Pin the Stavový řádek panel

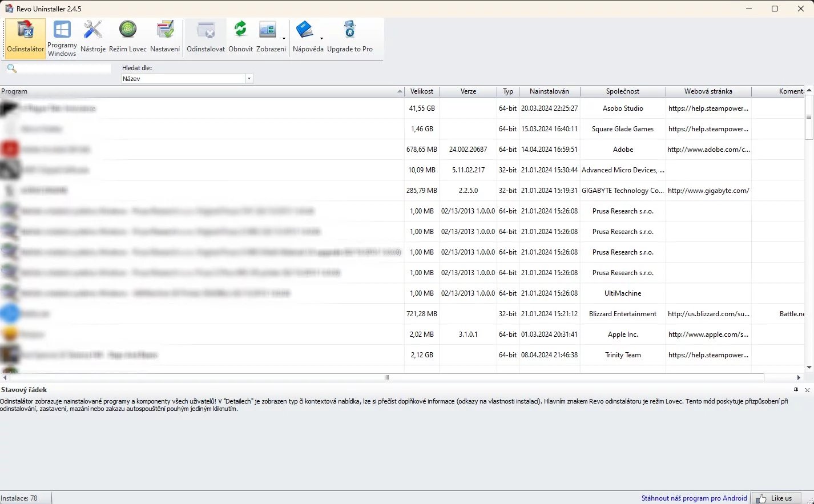[x=796, y=390]
